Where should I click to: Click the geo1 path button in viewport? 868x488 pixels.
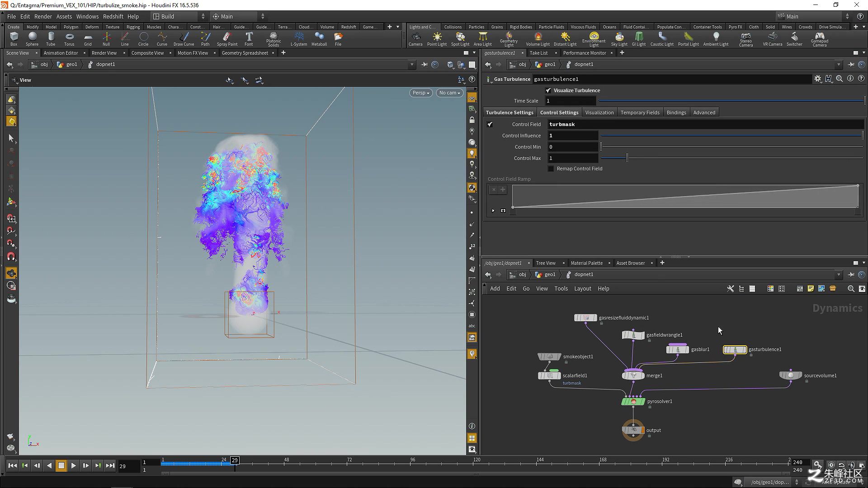click(67, 65)
